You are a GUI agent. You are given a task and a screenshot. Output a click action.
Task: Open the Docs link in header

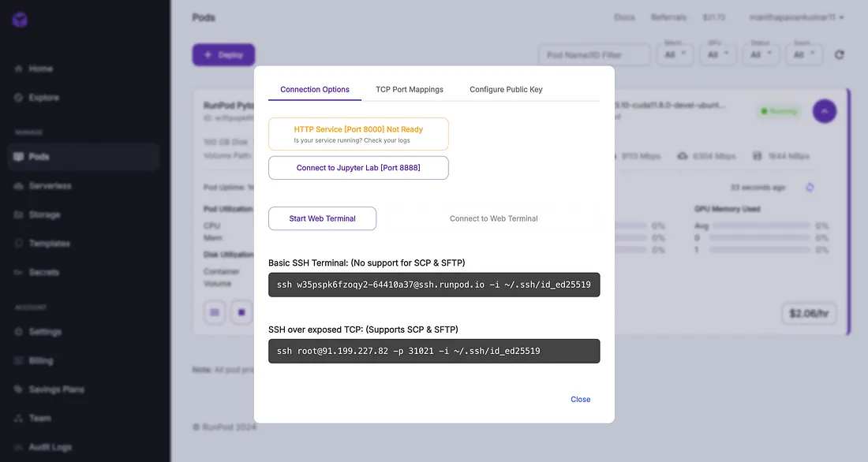(x=624, y=17)
